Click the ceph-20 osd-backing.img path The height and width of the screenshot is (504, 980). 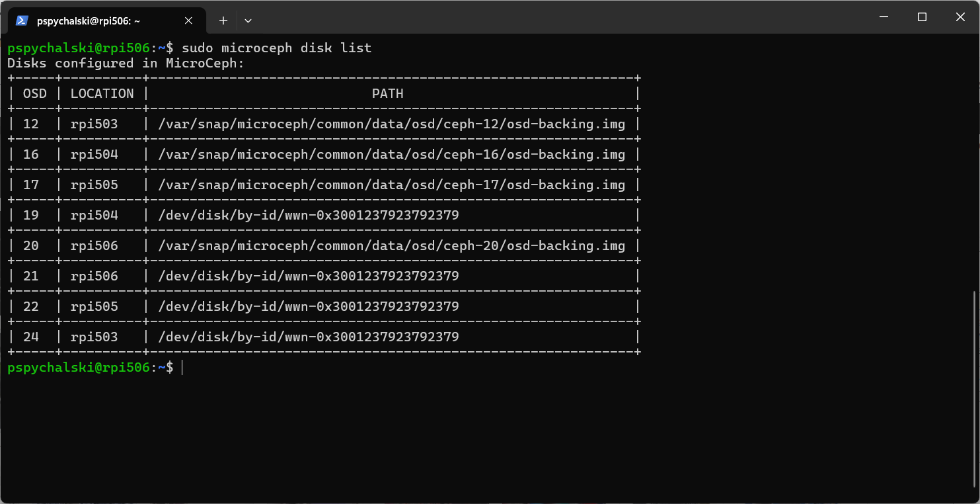click(x=391, y=245)
